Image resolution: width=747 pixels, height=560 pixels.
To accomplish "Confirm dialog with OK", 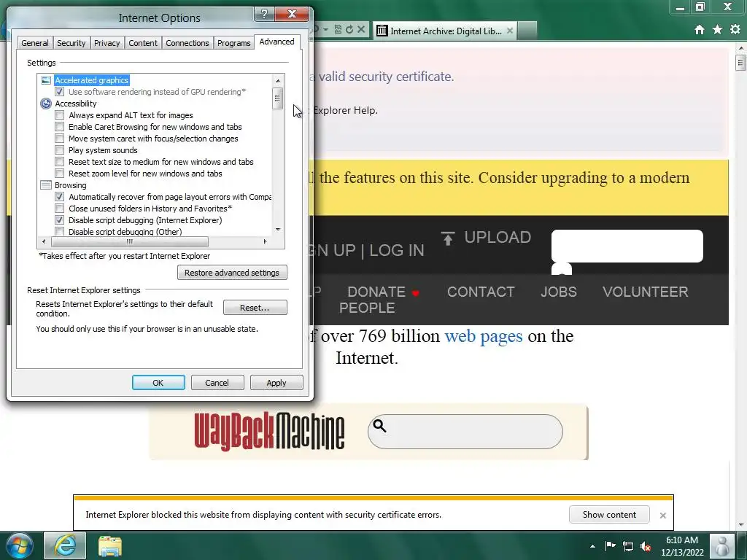I will point(158,383).
